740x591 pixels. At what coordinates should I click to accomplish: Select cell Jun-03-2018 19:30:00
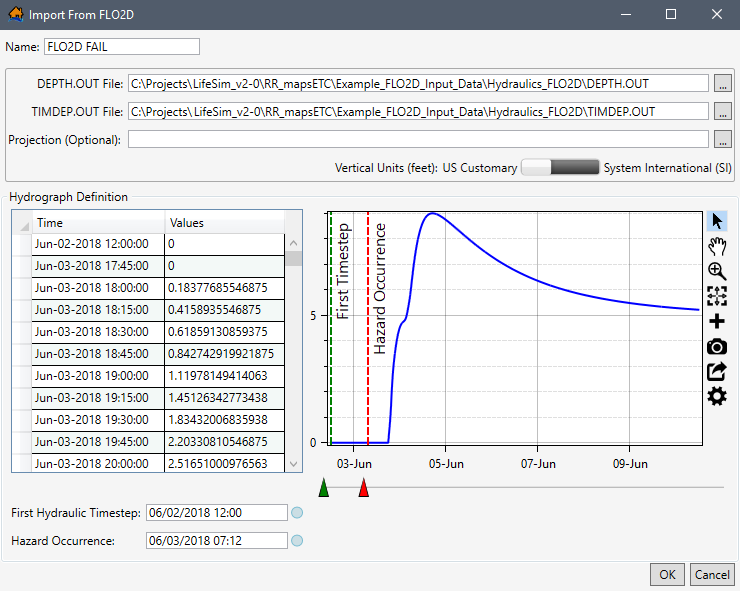[x=98, y=420]
